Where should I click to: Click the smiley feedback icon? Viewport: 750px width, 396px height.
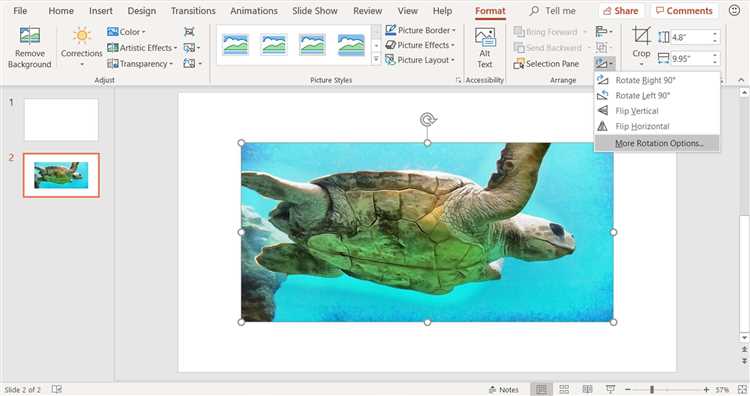734,10
